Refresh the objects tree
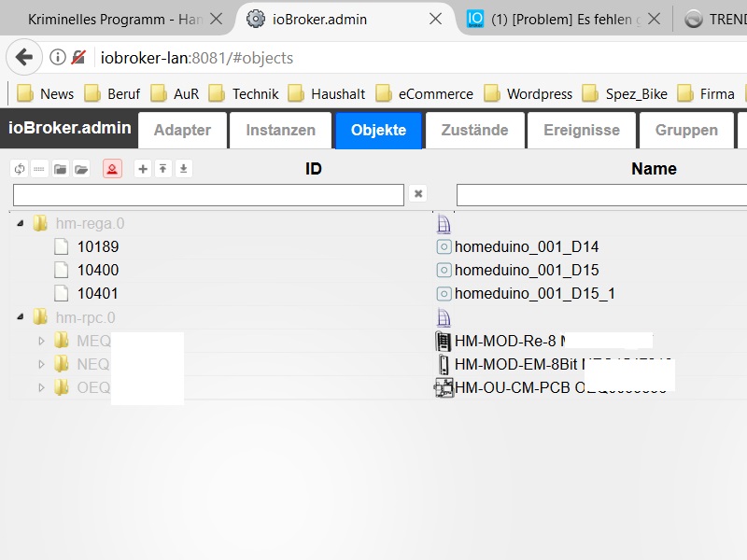This screenshot has width=747, height=560. pyautogui.click(x=20, y=169)
